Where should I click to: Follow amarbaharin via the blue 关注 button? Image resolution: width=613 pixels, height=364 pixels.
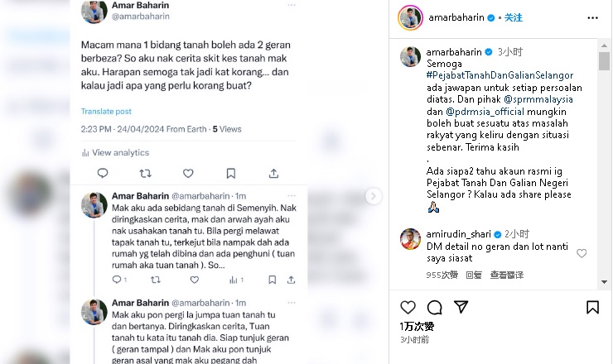(x=514, y=17)
